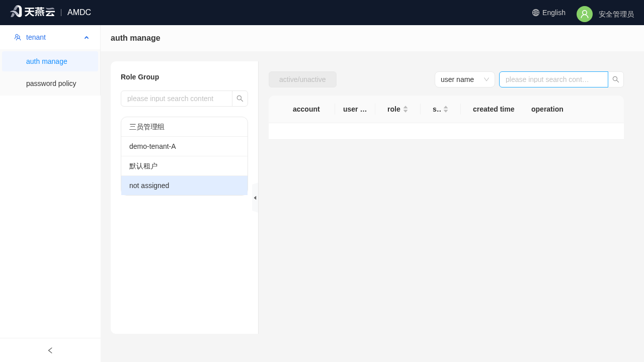Collapse the sidebar with the left arrow

coord(50,350)
